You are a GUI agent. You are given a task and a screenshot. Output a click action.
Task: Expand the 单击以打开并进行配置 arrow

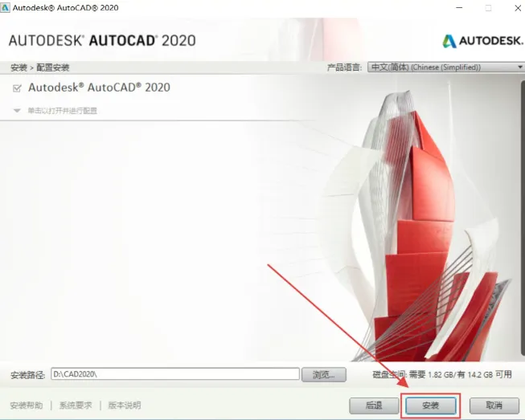tap(17, 111)
